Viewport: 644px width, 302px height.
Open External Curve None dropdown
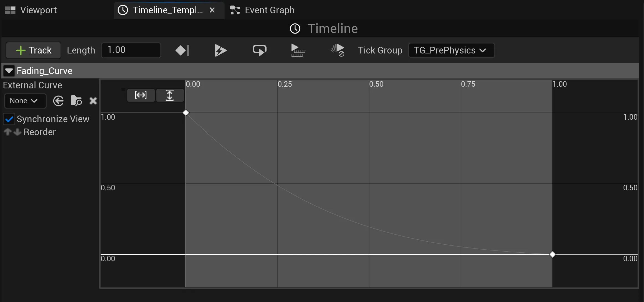point(25,101)
